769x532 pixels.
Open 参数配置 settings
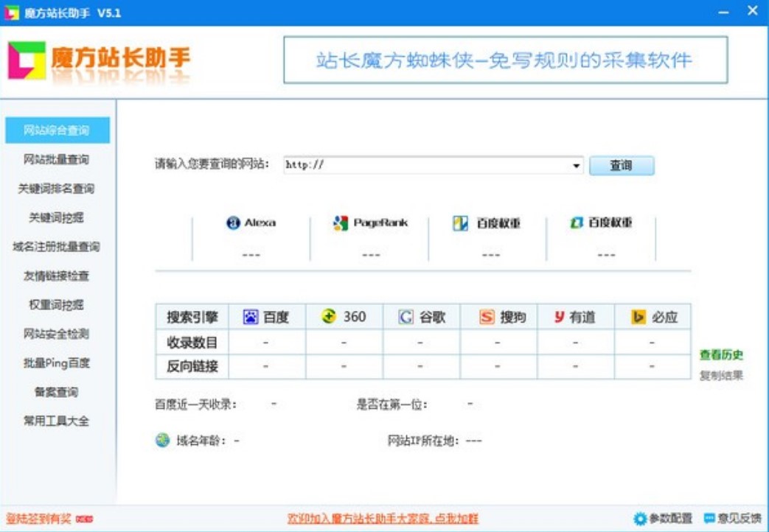tap(663, 519)
